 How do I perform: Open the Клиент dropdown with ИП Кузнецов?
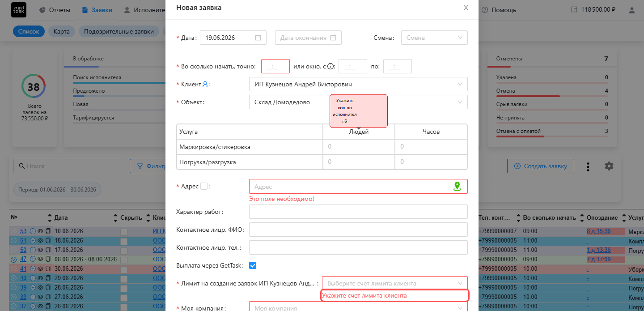358,84
